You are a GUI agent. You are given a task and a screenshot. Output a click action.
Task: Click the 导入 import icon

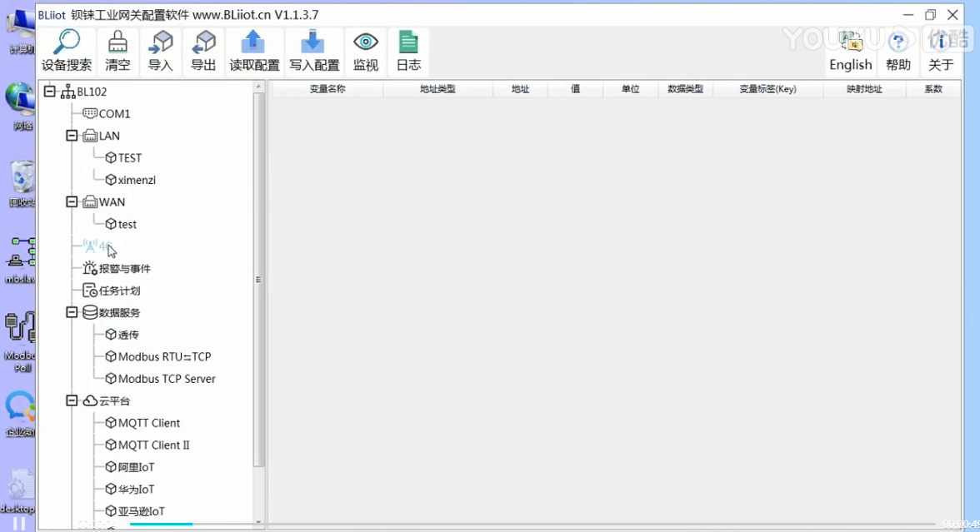click(160, 42)
